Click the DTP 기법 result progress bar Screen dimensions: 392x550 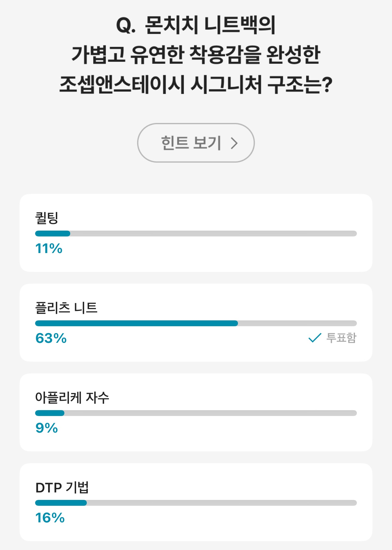click(196, 503)
